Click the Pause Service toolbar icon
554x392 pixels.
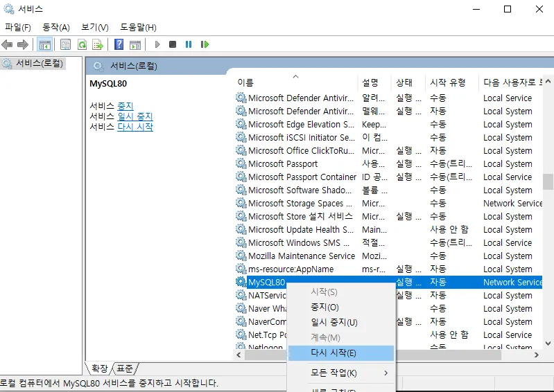click(x=189, y=44)
